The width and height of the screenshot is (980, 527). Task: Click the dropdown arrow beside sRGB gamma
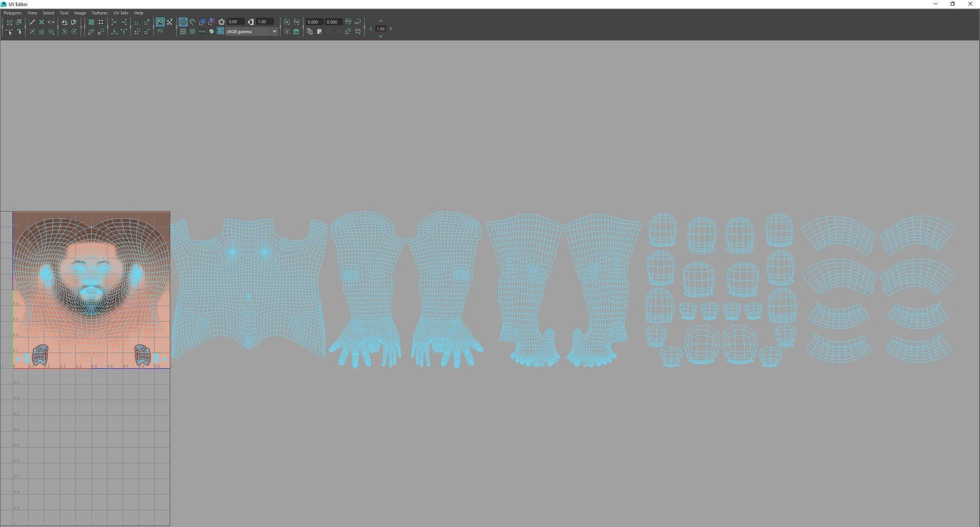click(x=274, y=32)
